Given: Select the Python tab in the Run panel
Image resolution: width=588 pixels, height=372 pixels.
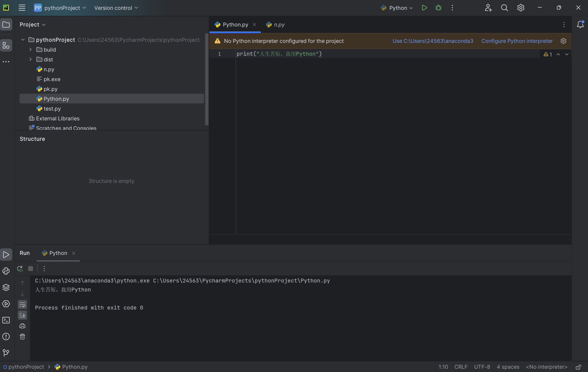Looking at the screenshot, I should point(58,253).
